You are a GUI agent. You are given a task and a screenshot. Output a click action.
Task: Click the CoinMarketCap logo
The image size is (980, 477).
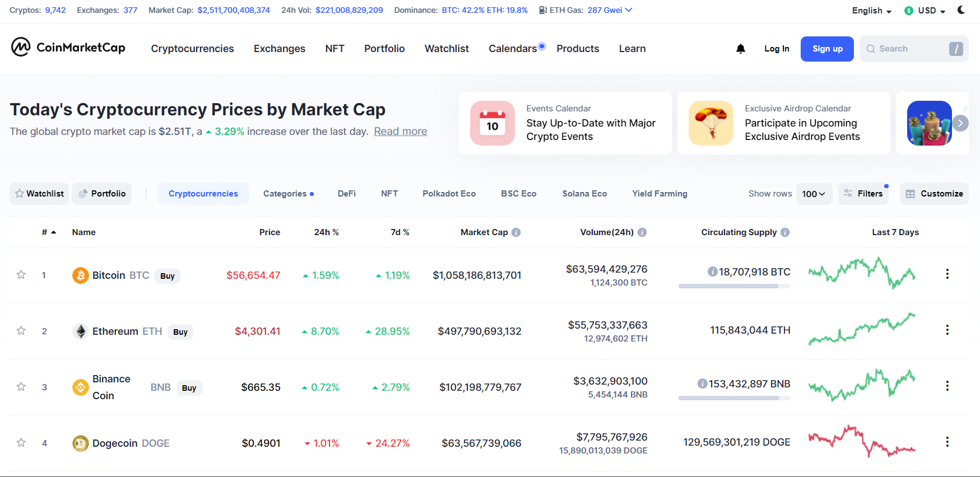point(68,48)
